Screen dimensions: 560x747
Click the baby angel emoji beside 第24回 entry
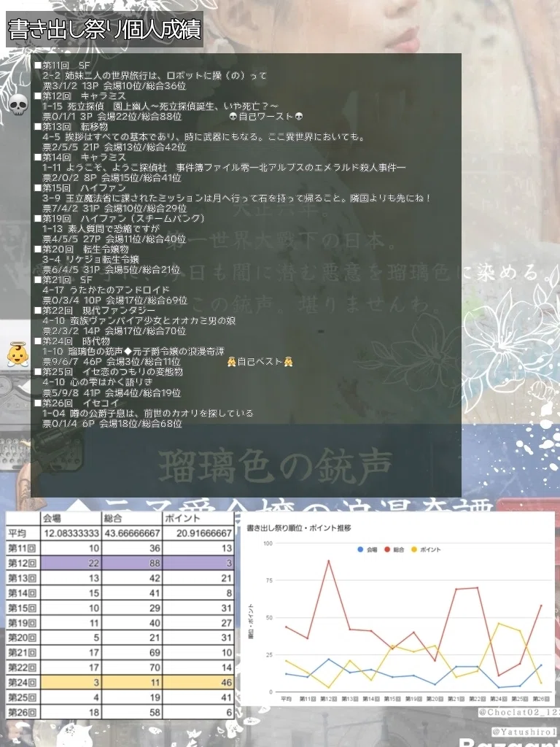tap(17, 355)
